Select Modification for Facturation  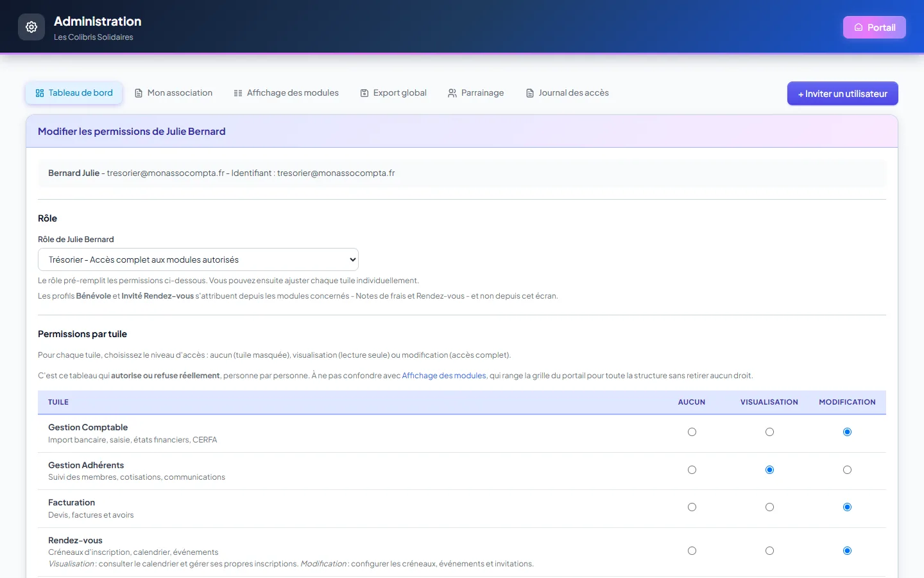point(847,507)
